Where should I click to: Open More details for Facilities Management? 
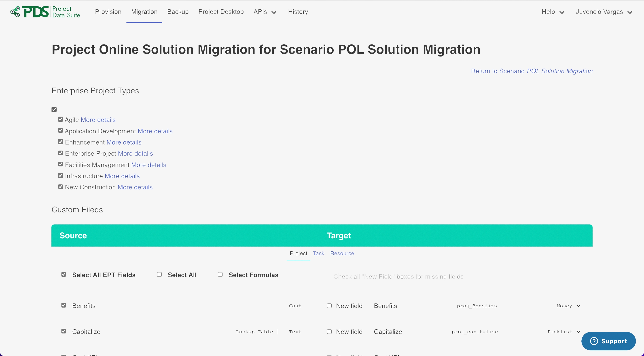(x=148, y=165)
